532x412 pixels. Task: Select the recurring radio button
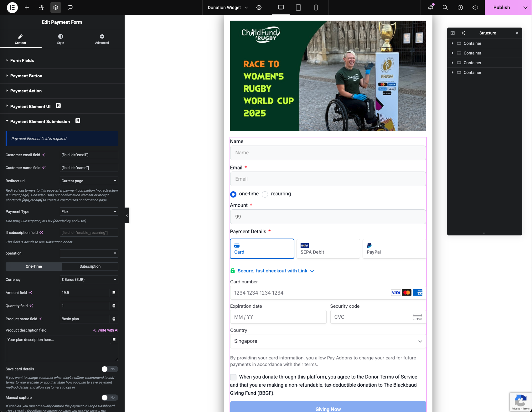265,194
